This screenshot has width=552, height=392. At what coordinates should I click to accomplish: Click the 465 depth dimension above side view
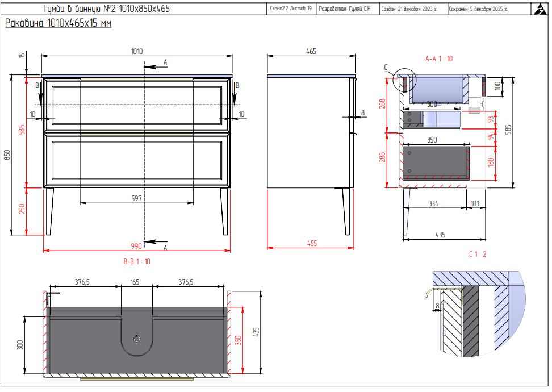311,52
